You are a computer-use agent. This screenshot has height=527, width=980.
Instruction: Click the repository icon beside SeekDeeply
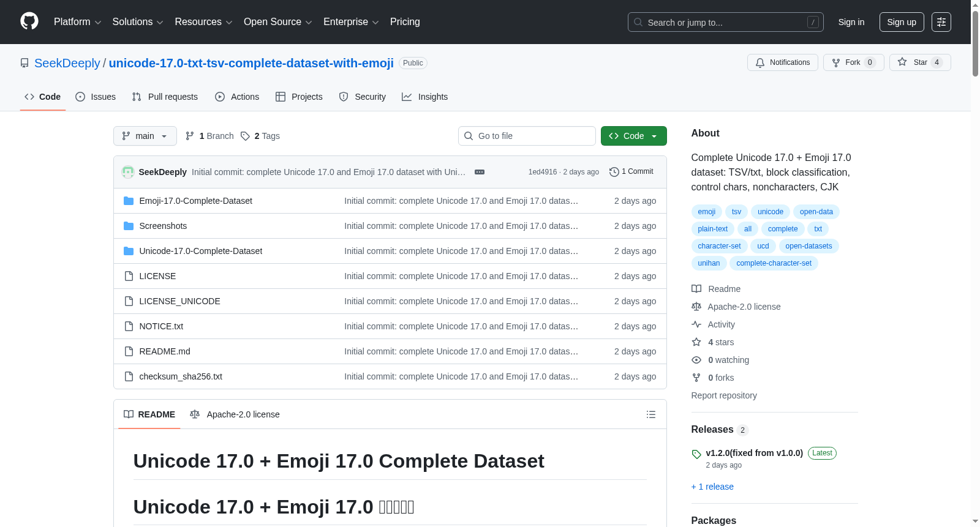tap(24, 63)
